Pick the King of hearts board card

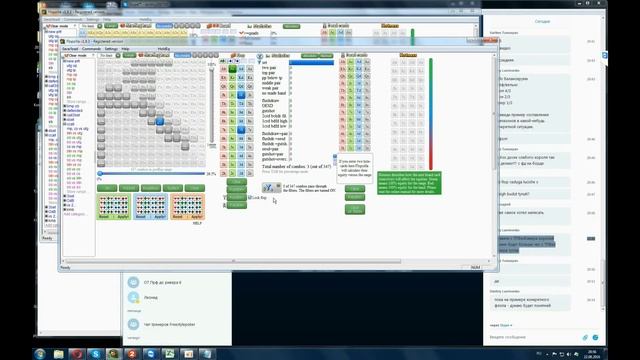[x=224, y=78]
